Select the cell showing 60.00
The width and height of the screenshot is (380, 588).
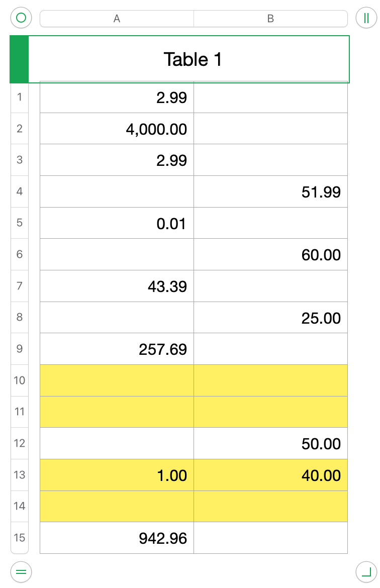[x=270, y=255]
